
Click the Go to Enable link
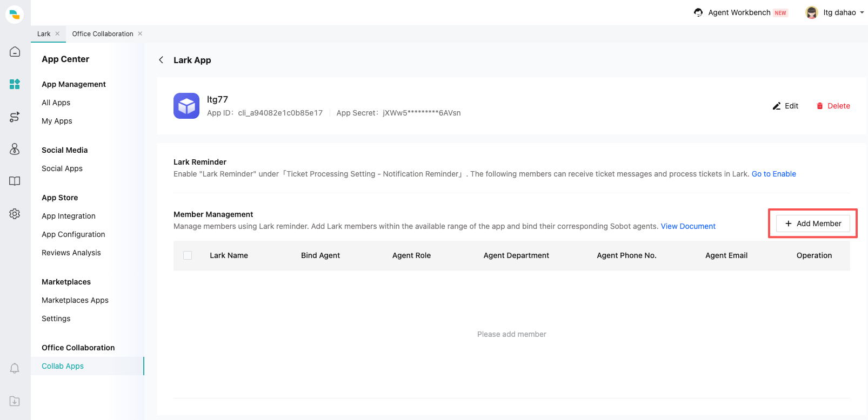click(x=773, y=174)
